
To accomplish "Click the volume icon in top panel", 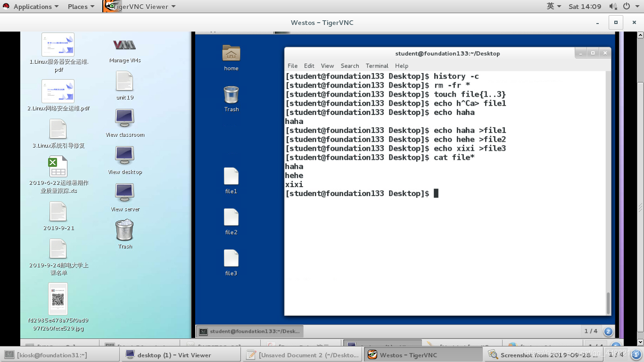I will tap(613, 6).
